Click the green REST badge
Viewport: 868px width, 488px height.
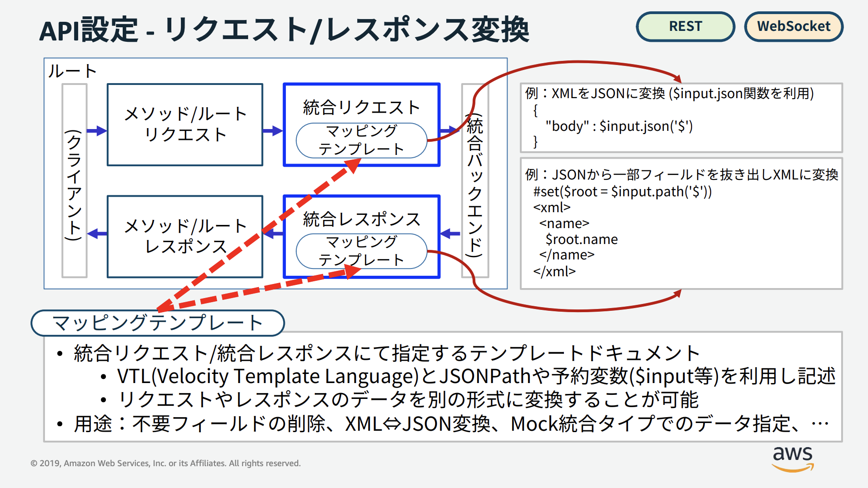[x=685, y=27]
